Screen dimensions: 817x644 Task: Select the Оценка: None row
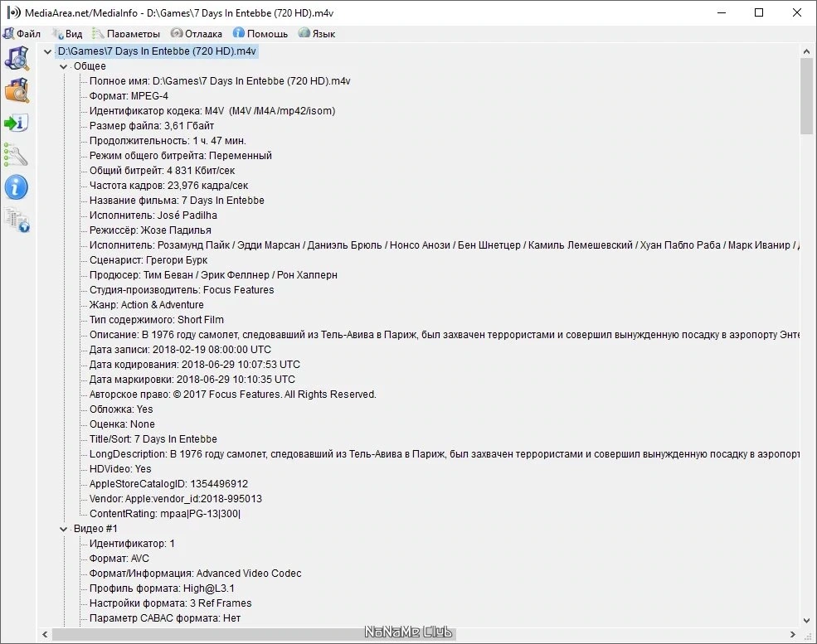point(122,424)
